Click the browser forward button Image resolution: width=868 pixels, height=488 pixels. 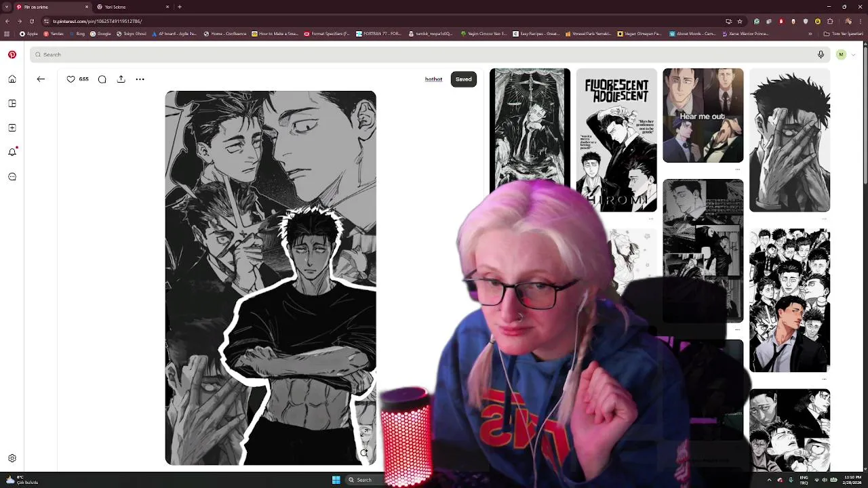(19, 21)
